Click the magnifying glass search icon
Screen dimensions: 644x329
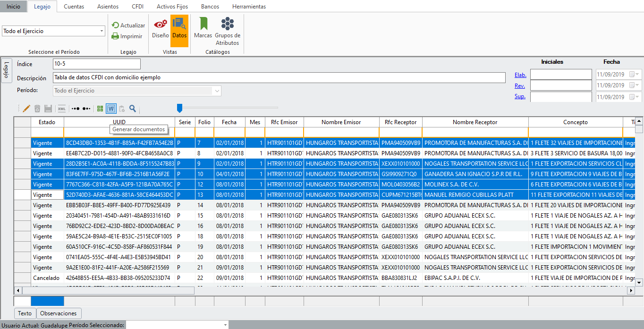(133, 109)
